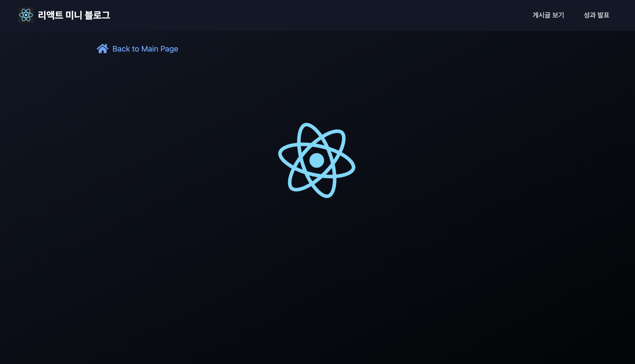The width and height of the screenshot is (635, 364).
Task: Click the small React logo in header
Action: point(26,15)
